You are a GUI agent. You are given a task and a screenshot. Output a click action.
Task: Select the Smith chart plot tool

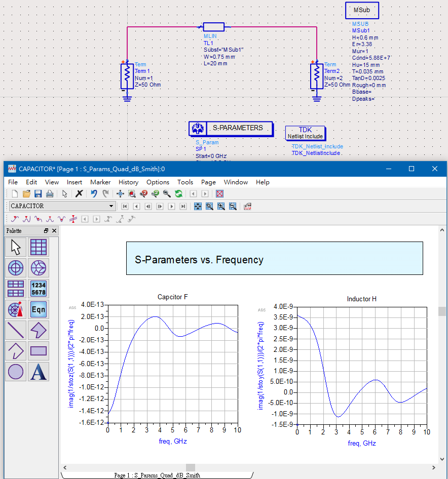(x=39, y=267)
